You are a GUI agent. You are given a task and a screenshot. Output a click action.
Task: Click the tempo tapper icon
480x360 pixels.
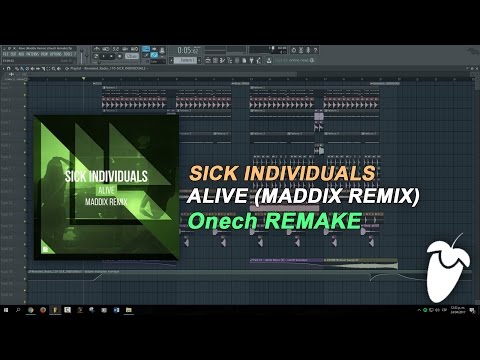258,60
